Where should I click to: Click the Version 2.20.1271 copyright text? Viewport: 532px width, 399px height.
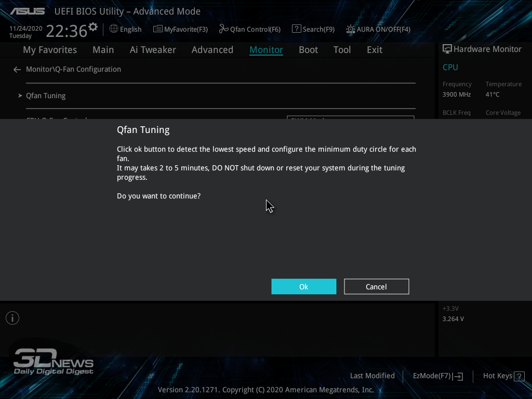pos(265,390)
